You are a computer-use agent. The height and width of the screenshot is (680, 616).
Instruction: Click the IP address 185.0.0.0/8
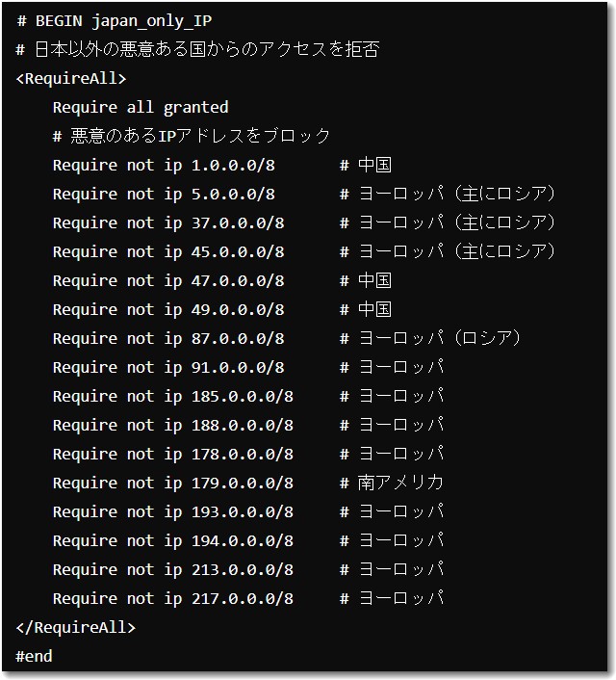243,396
